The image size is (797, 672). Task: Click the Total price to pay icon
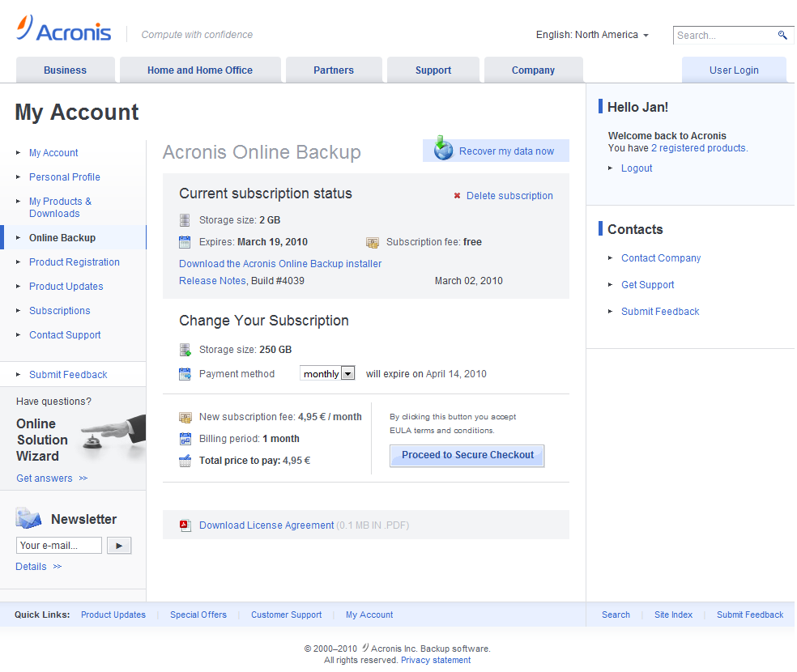[x=185, y=461]
